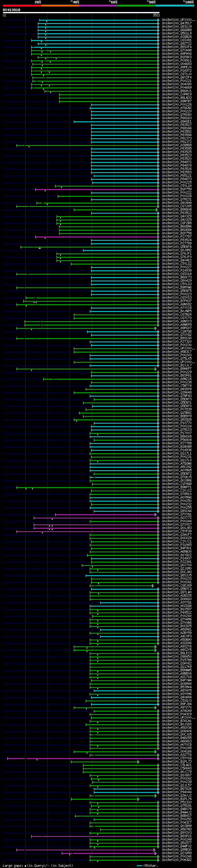Choose the UniRef100_O04683 entry
The height and width of the screenshot is (868, 197).
point(176,64)
